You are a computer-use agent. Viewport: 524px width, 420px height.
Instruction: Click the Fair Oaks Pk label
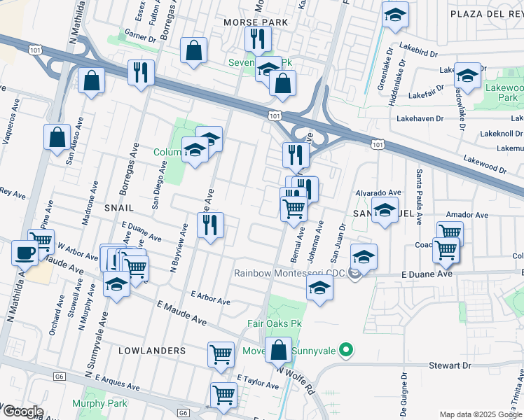(275, 323)
